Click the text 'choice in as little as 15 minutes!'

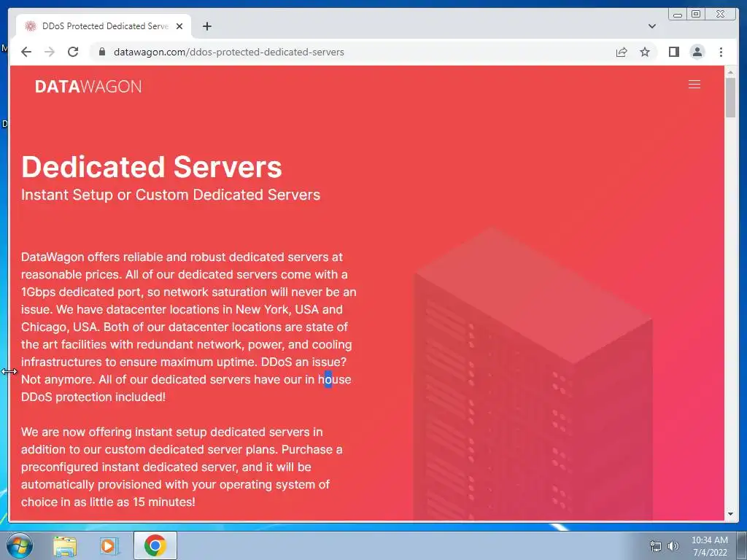click(108, 502)
